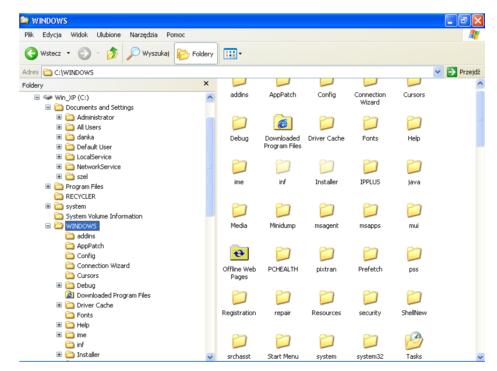Select the pixtran folder icon
The width and height of the screenshot is (497, 371).
tap(326, 254)
